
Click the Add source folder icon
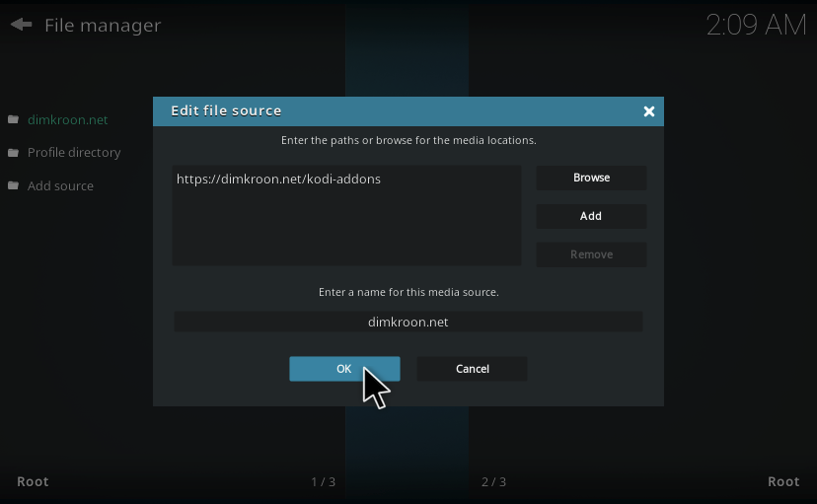point(14,186)
